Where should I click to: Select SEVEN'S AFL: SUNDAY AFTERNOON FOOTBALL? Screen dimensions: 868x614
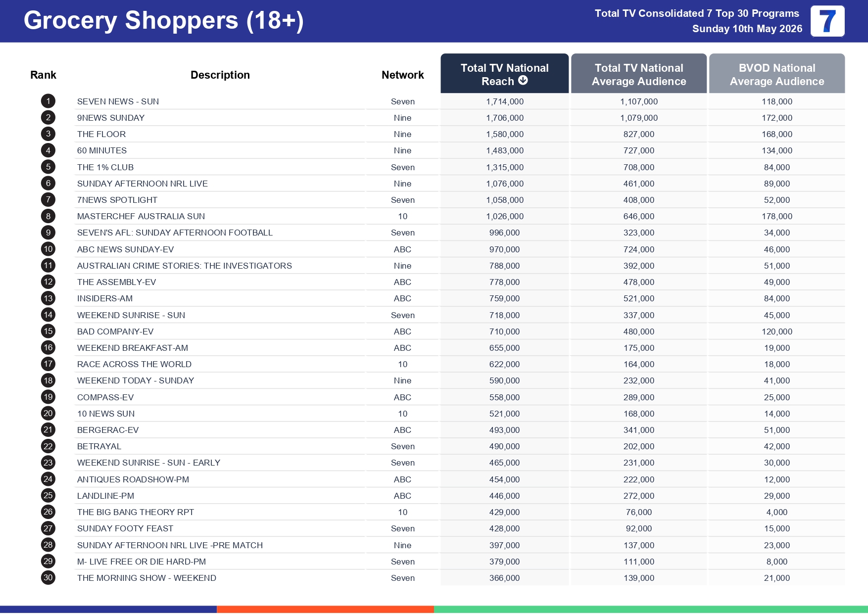click(175, 233)
